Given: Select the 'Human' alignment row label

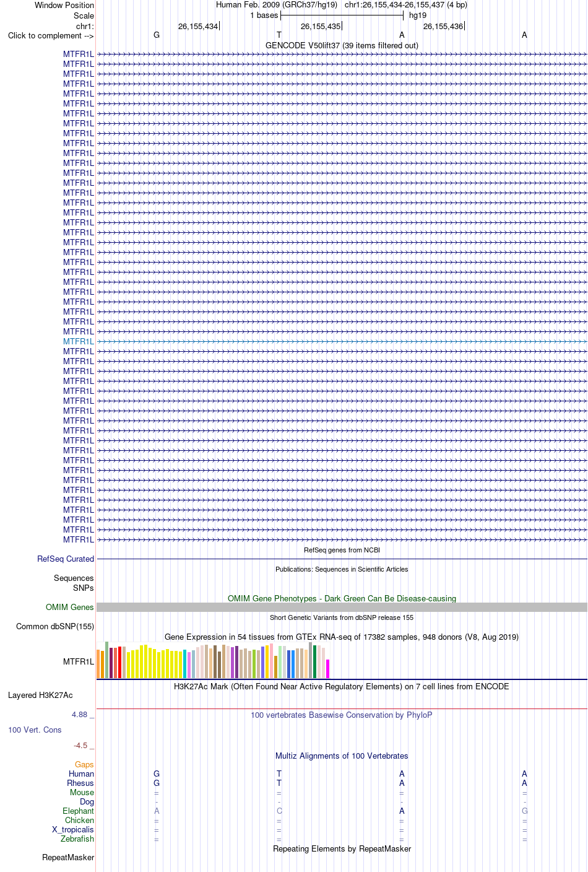Looking at the screenshot, I should [82, 774].
